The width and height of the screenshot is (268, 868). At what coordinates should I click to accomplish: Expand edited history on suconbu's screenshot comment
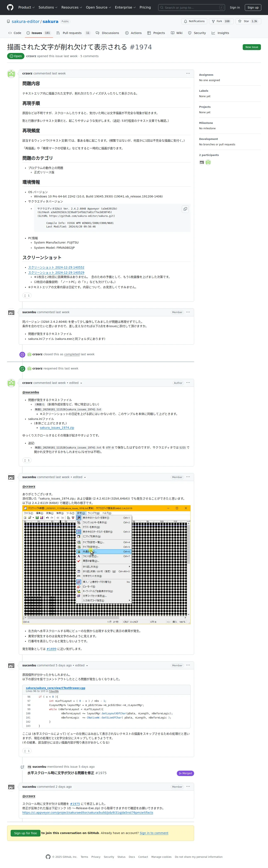coord(80,477)
